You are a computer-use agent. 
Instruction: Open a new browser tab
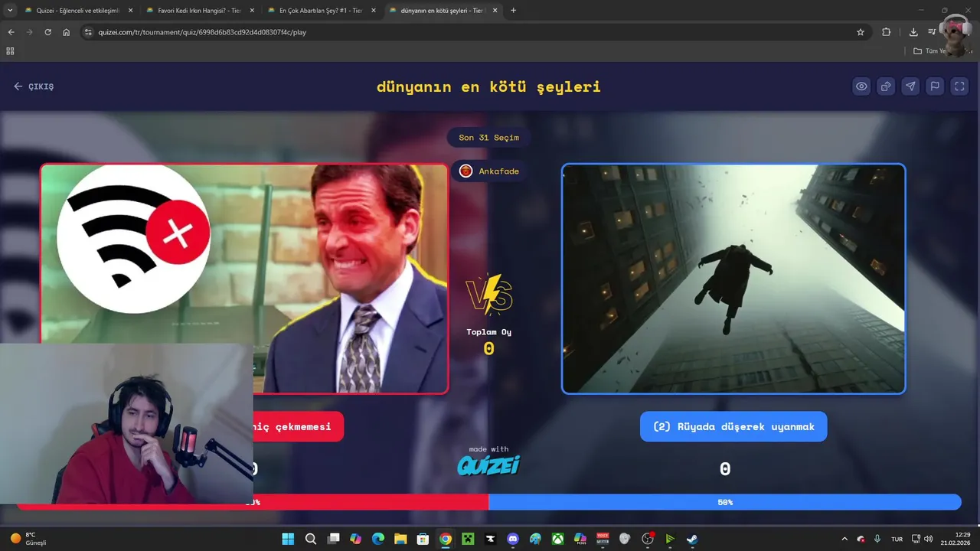(x=513, y=11)
